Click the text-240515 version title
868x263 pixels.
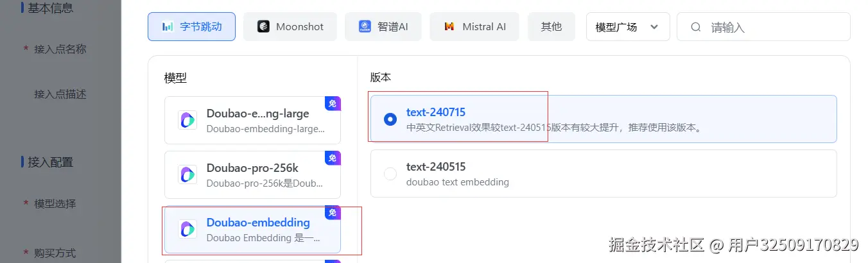tap(436, 167)
